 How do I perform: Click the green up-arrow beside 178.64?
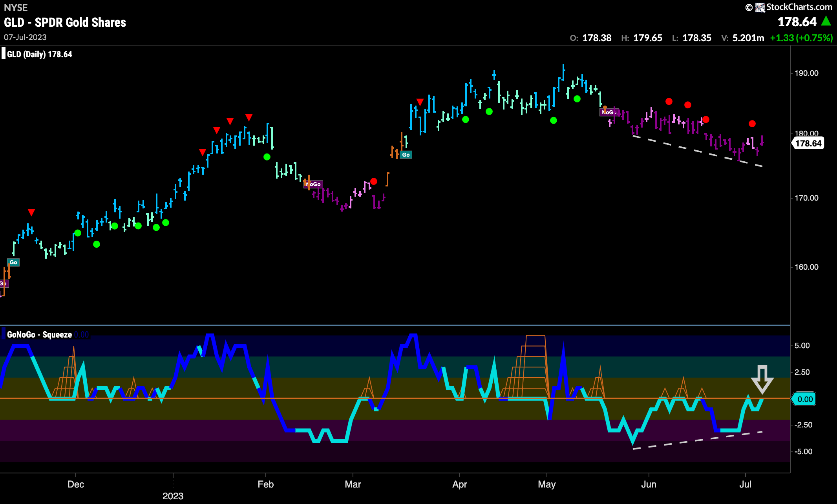click(826, 21)
